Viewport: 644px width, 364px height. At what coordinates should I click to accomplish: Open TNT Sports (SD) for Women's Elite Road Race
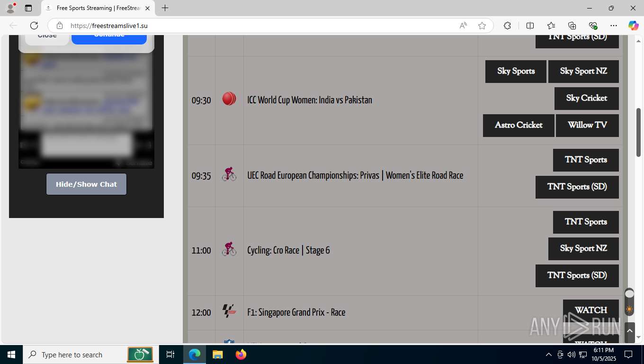pos(577,187)
